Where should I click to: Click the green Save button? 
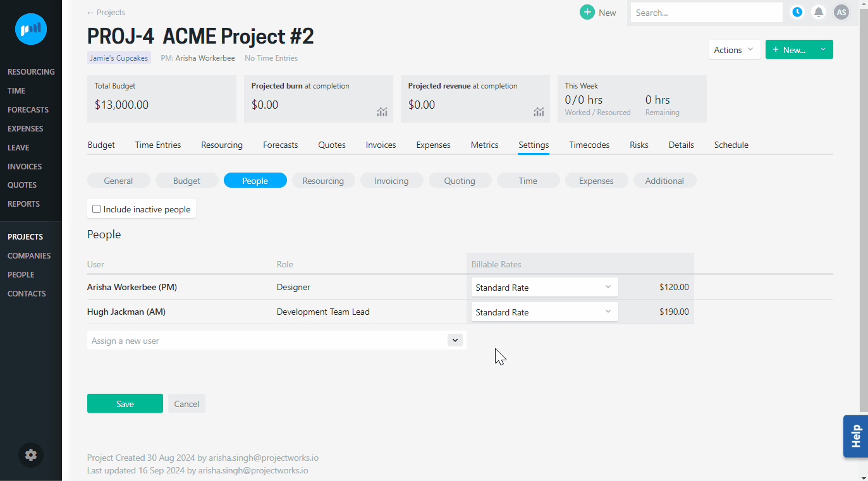125,404
